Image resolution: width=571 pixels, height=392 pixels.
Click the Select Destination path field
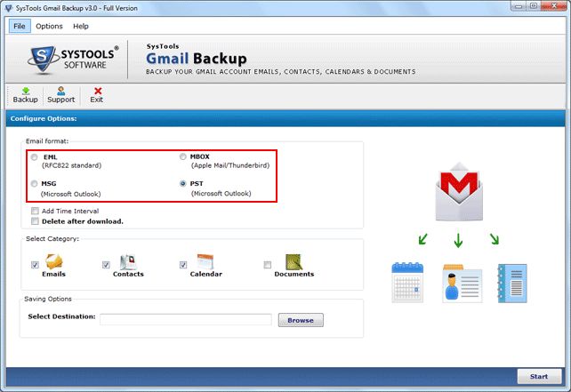186,320
